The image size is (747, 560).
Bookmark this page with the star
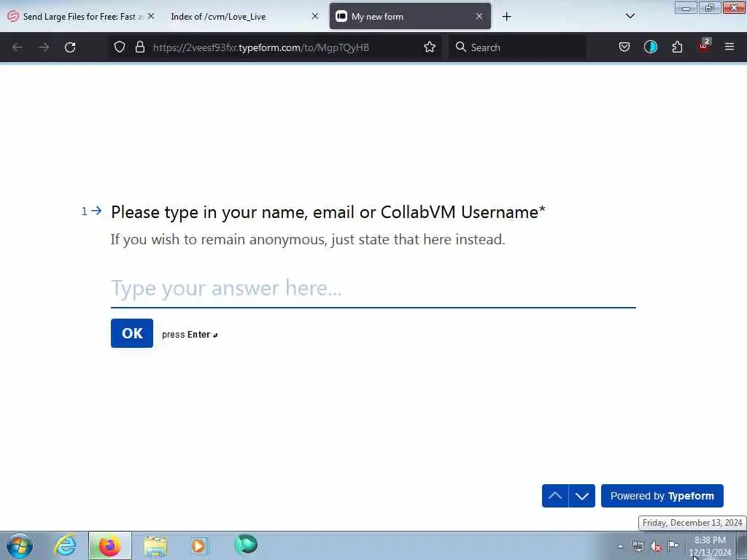pyautogui.click(x=430, y=47)
